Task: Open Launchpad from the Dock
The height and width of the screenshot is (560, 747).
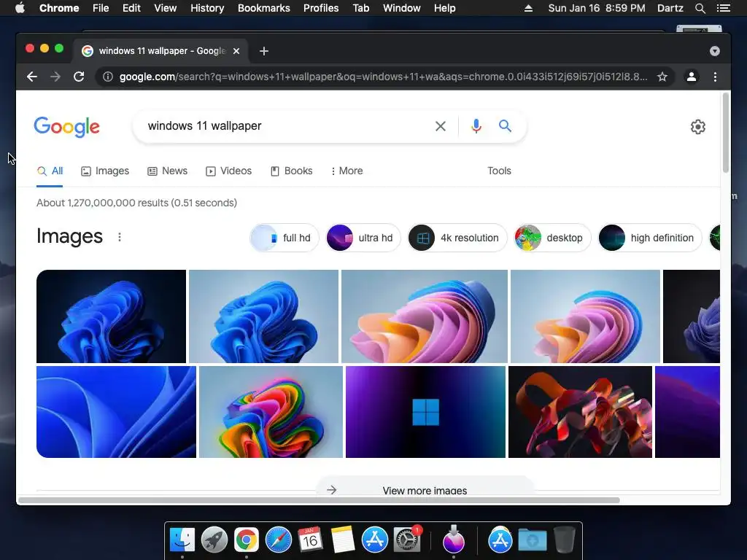Action: [x=214, y=540]
